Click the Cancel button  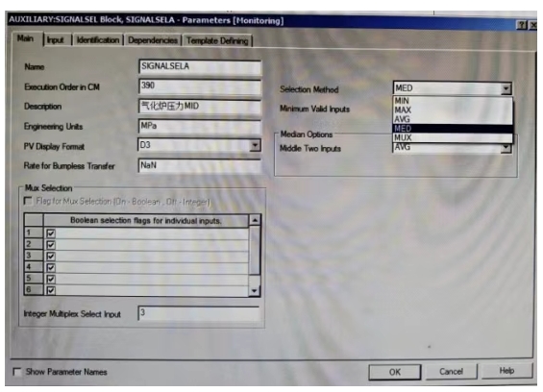coord(451,372)
